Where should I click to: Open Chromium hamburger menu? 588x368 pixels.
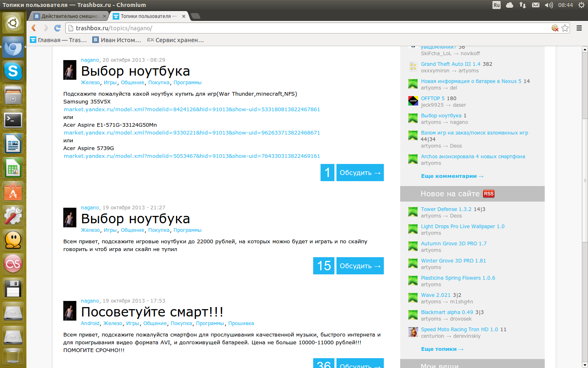tap(579, 28)
